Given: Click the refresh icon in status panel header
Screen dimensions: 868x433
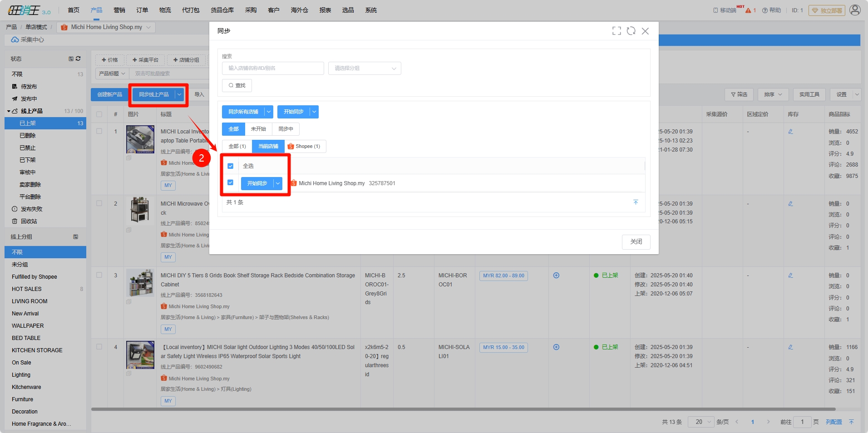Looking at the screenshot, I should 78,59.
